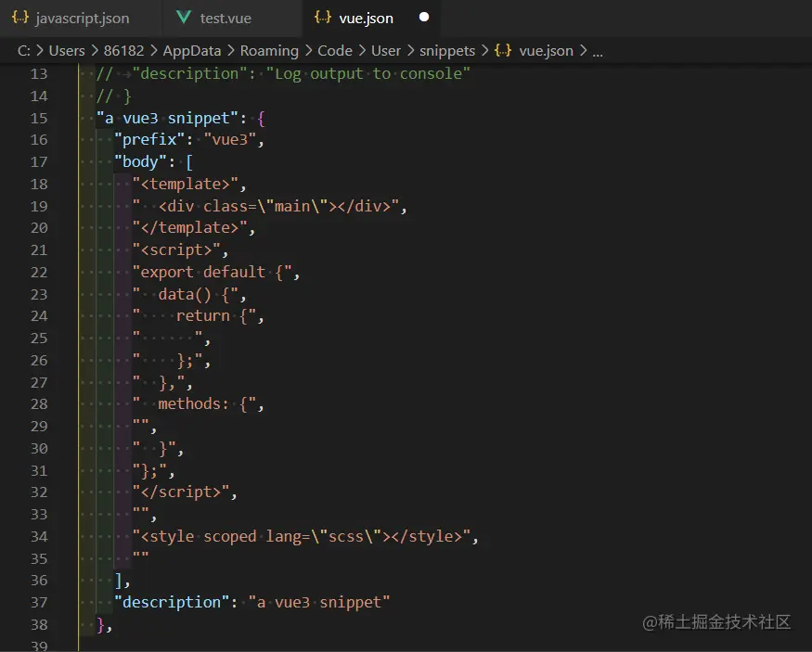812x652 pixels.
Task: Click the "data() {" string on line 23
Action: (x=186, y=294)
